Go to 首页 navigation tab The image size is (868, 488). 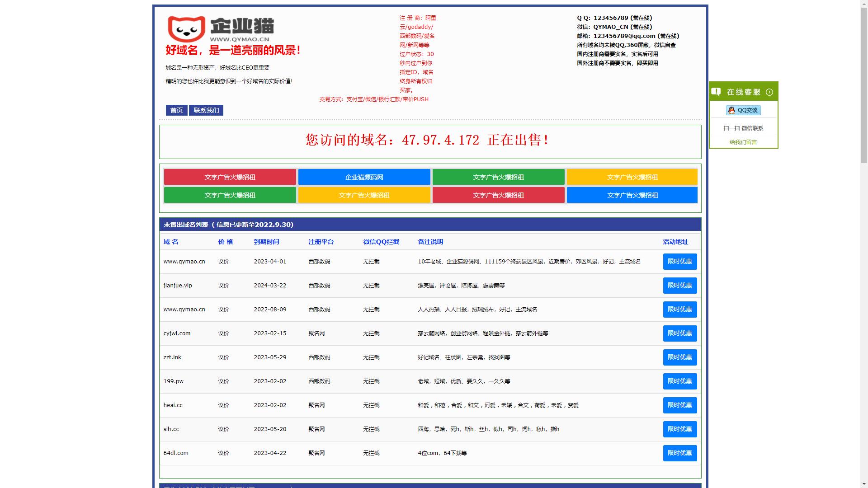pyautogui.click(x=176, y=110)
